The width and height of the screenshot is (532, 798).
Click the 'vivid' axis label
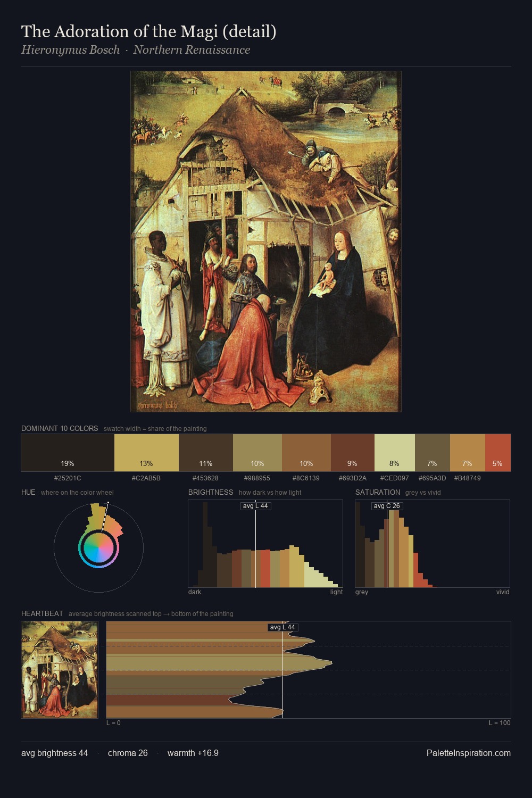pos(503,592)
